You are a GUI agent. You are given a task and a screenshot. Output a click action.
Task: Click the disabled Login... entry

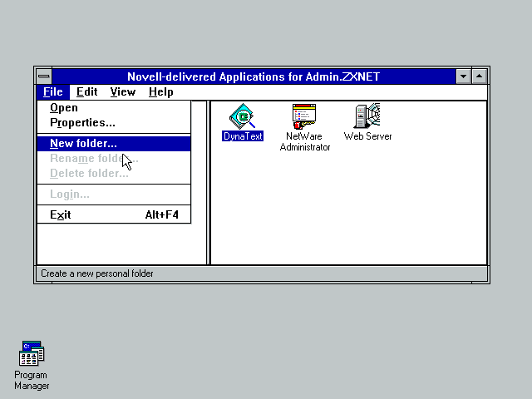pyautogui.click(x=114, y=195)
